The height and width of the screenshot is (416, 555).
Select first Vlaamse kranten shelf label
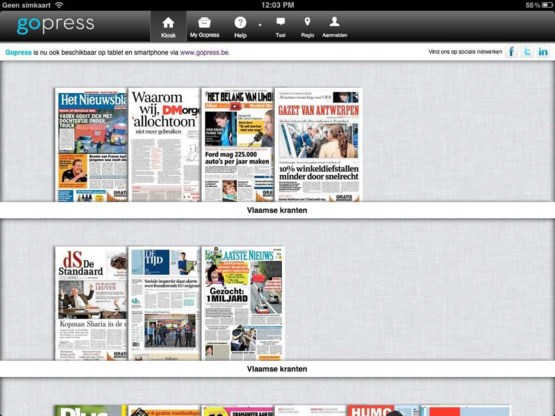[277, 210]
